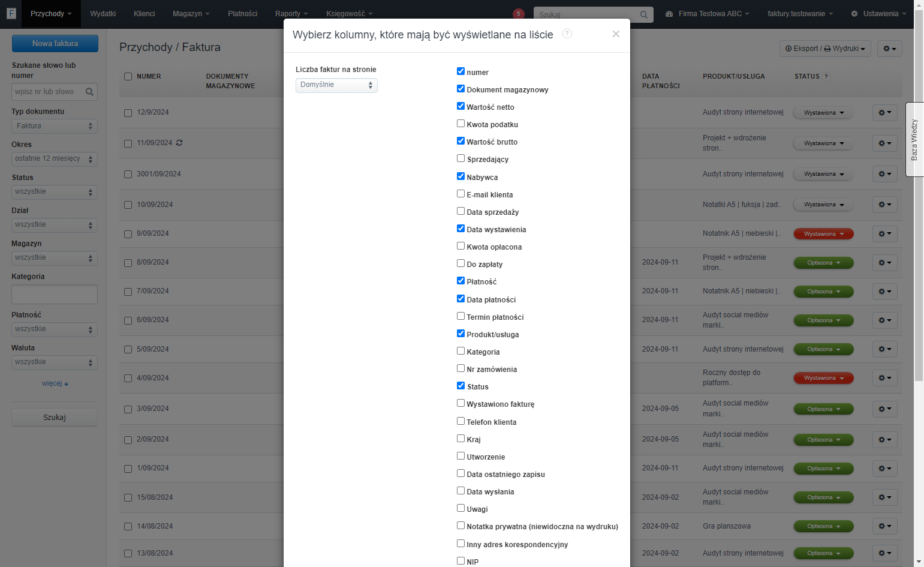This screenshot has height=567, width=924.
Task: Enable the Termin płatności checkbox
Action: coord(461,316)
